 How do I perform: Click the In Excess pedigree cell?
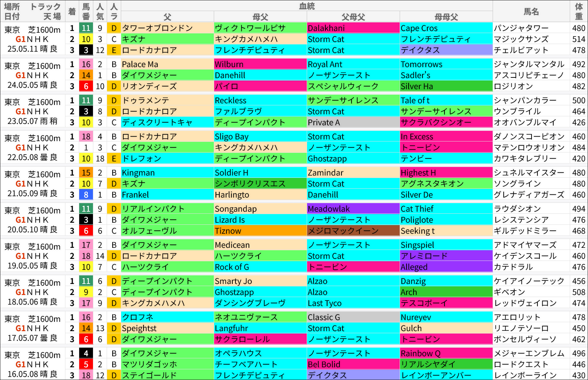coord(446,137)
